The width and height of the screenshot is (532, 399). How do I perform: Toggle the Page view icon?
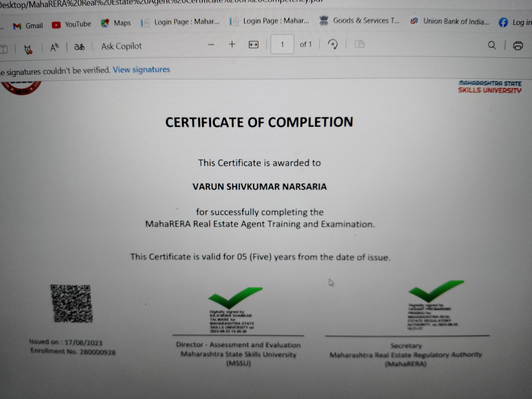pyautogui.click(x=359, y=44)
